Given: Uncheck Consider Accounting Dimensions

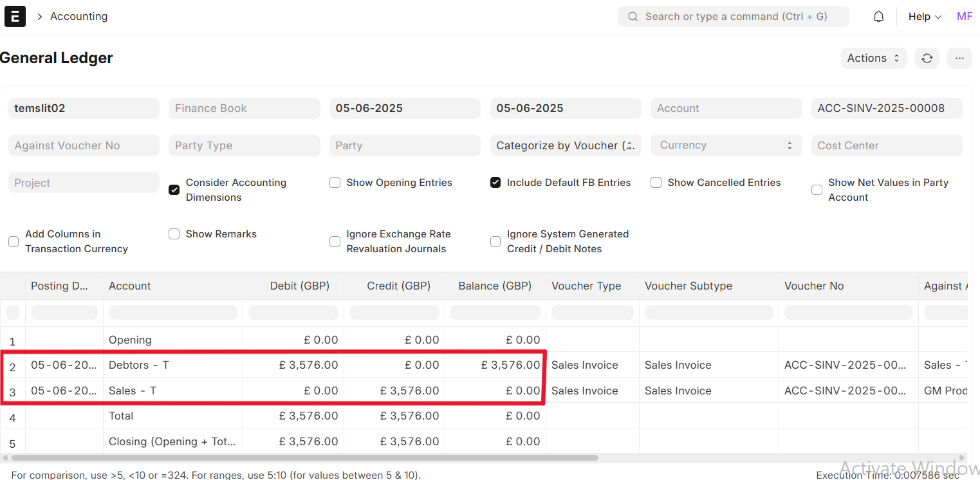Looking at the screenshot, I should click(174, 190).
